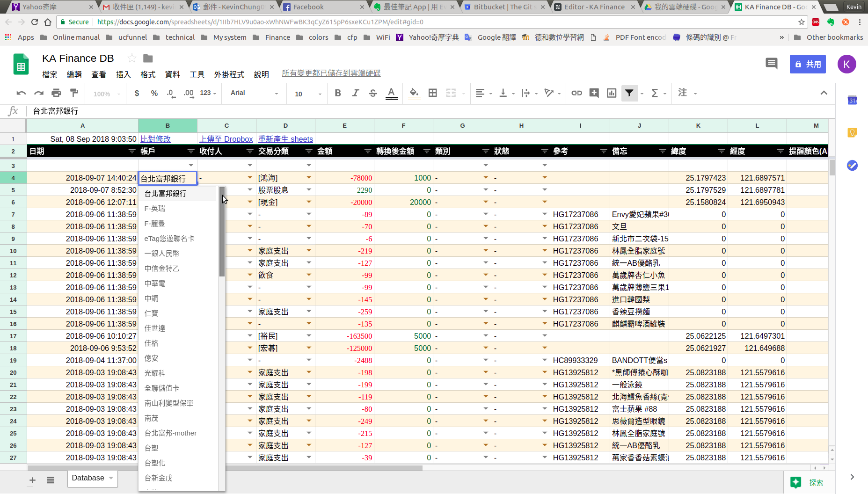Open the fill color picker
This screenshot has height=494, width=868.
(x=414, y=93)
